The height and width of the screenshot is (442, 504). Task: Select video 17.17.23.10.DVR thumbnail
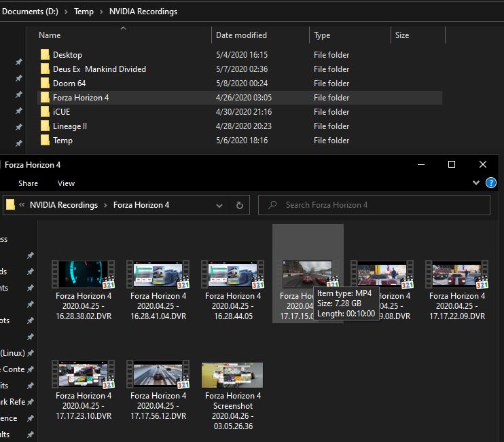(84, 374)
